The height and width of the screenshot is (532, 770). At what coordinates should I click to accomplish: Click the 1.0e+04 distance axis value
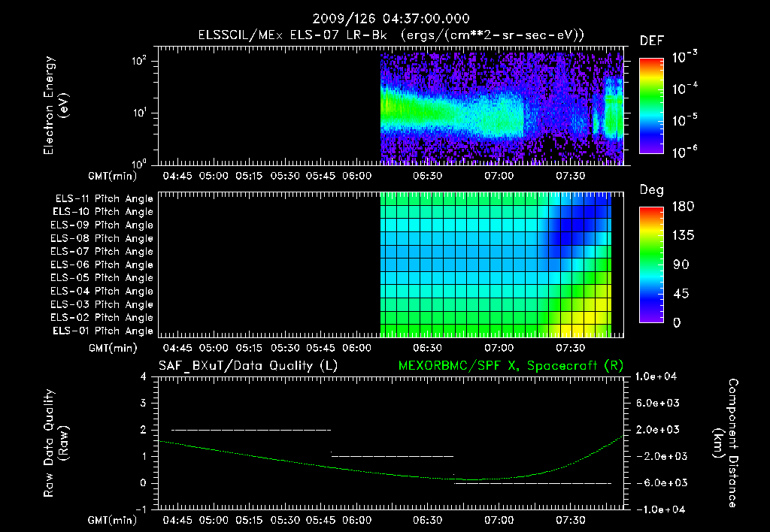coord(656,376)
